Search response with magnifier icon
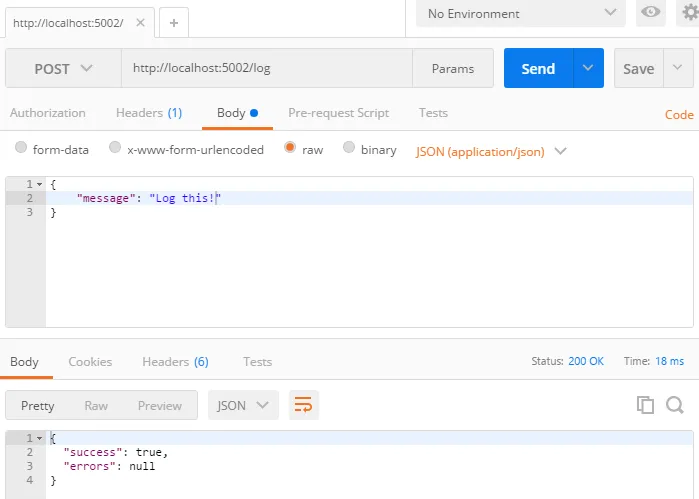This screenshot has width=699, height=499. 674,405
